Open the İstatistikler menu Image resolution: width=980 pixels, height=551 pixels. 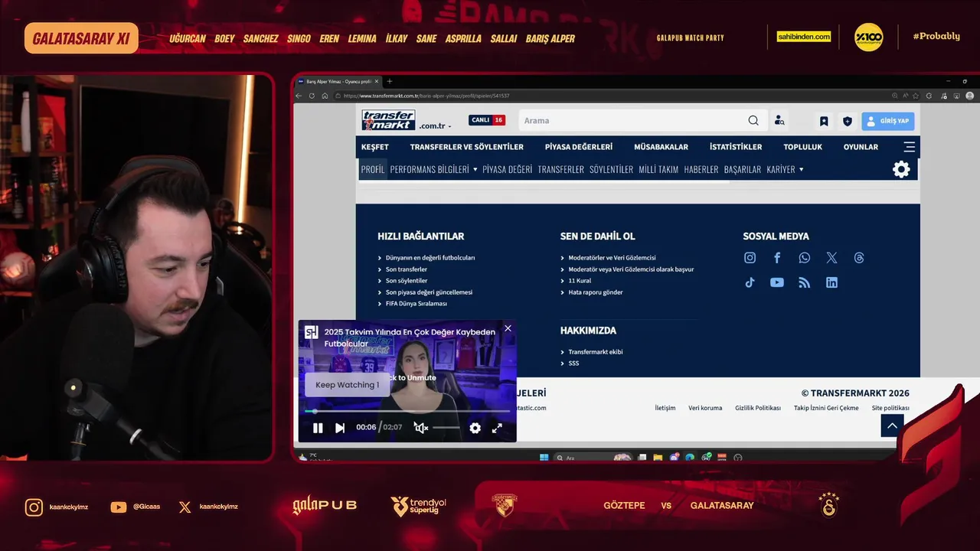736,147
